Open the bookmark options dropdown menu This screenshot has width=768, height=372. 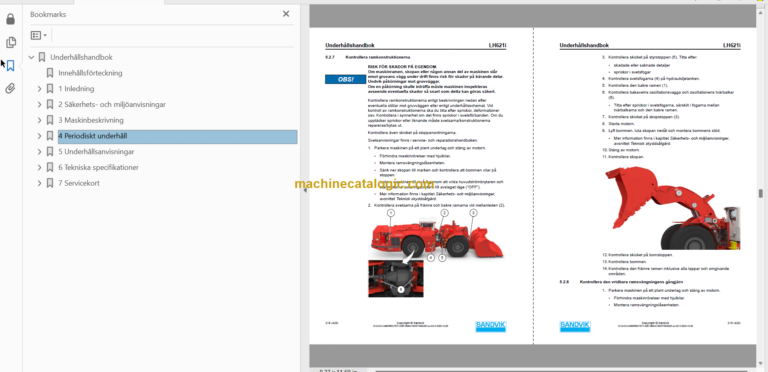pos(39,35)
